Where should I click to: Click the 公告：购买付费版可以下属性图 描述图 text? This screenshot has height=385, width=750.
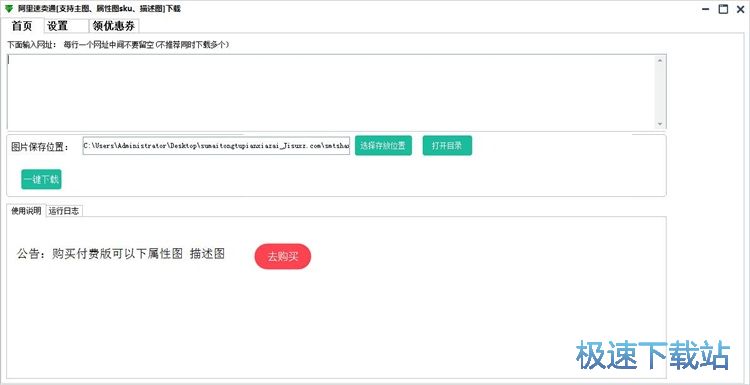pyautogui.click(x=121, y=254)
